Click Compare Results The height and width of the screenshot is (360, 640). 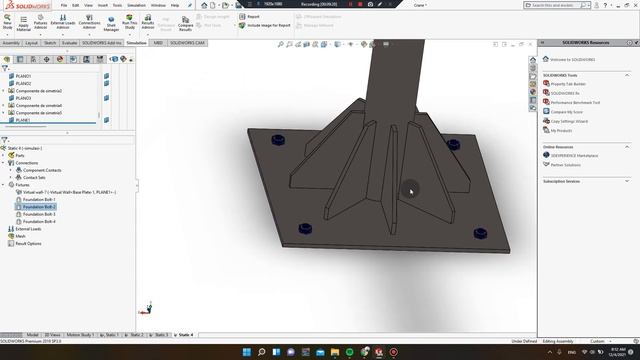[x=185, y=24]
